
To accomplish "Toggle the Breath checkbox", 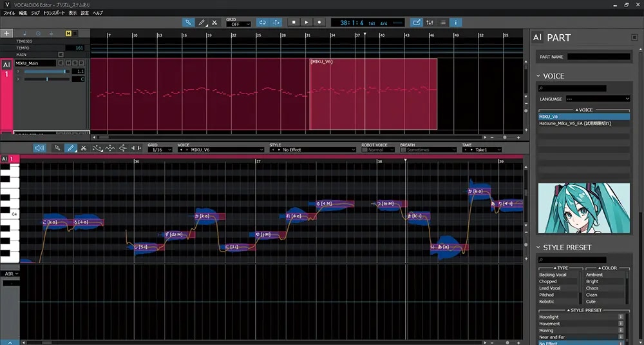I will [x=403, y=150].
